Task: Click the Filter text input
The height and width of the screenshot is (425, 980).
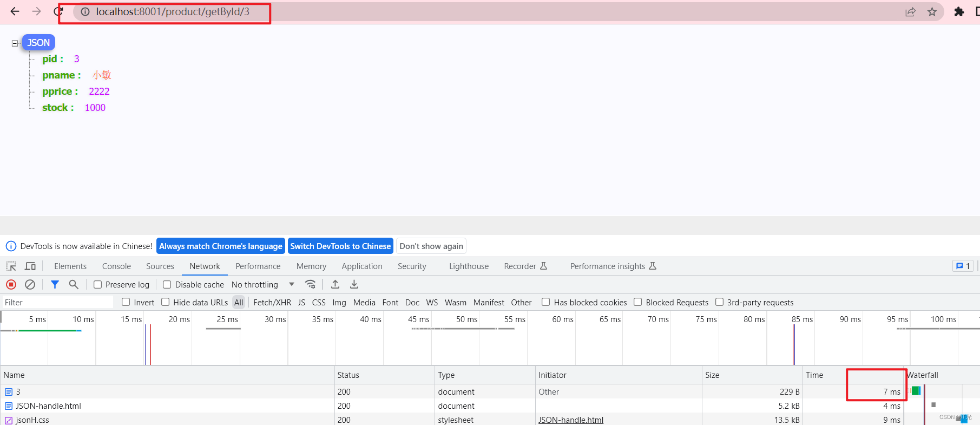Action: [57, 303]
